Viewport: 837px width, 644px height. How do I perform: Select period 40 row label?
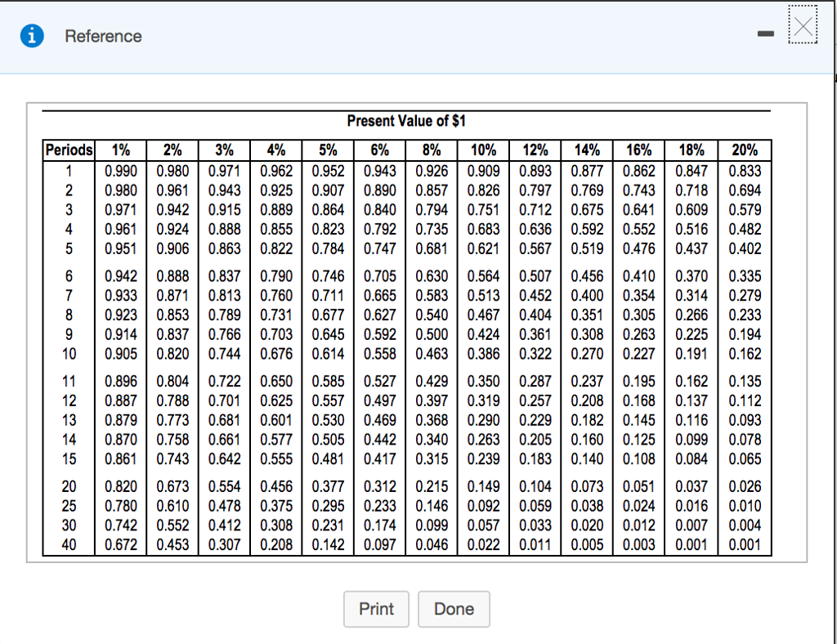68,545
